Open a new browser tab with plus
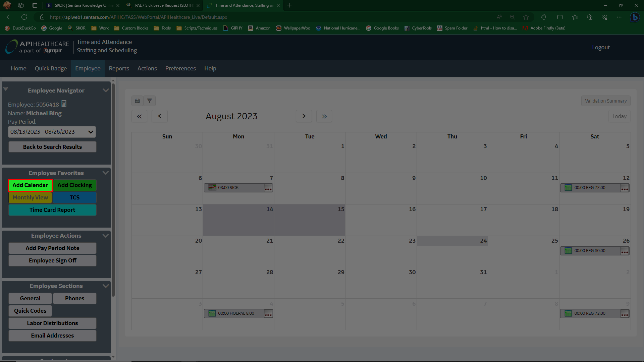This screenshot has height=362, width=644. click(x=289, y=5)
